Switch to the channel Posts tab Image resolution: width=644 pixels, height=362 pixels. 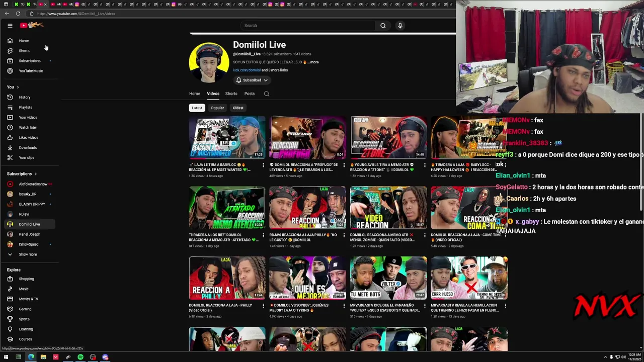(x=250, y=94)
